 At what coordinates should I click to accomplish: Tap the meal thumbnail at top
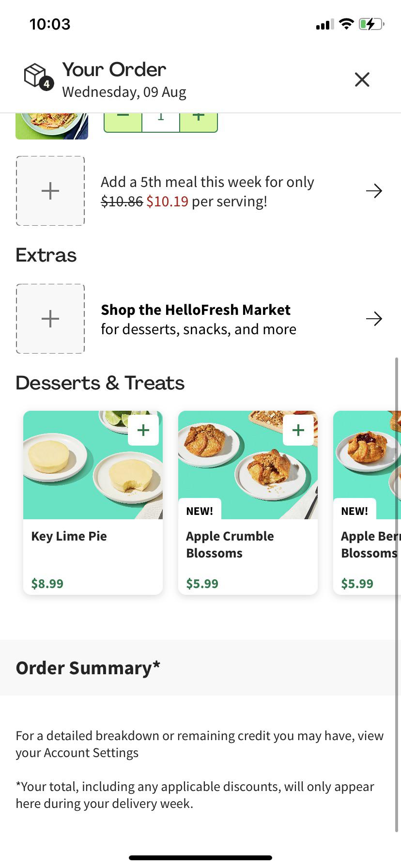point(52,126)
